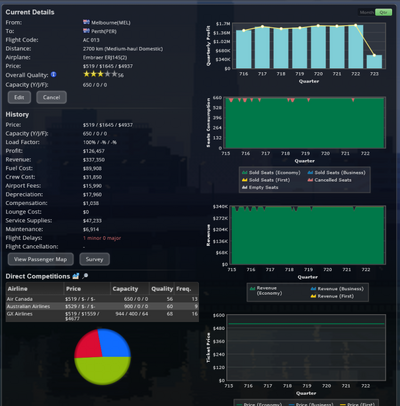
Task: Click crew cost value $31,850
Action: pyautogui.click(x=92, y=177)
